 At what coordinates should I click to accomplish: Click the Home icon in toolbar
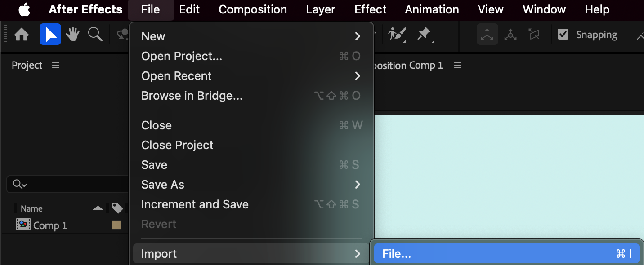click(x=22, y=35)
